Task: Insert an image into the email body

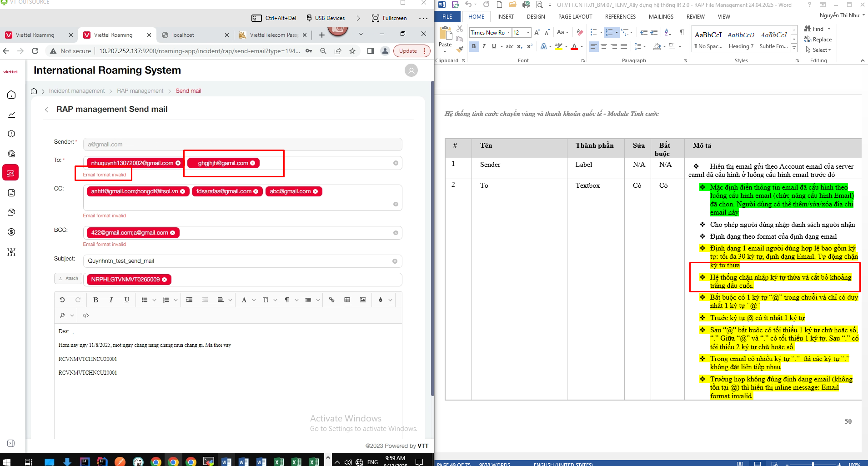Action: (362, 300)
